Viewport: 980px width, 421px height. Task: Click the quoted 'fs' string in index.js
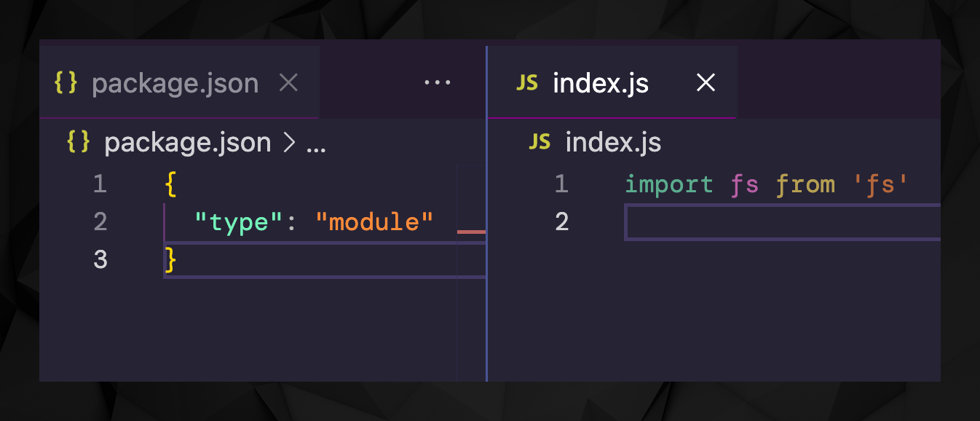[x=880, y=184]
